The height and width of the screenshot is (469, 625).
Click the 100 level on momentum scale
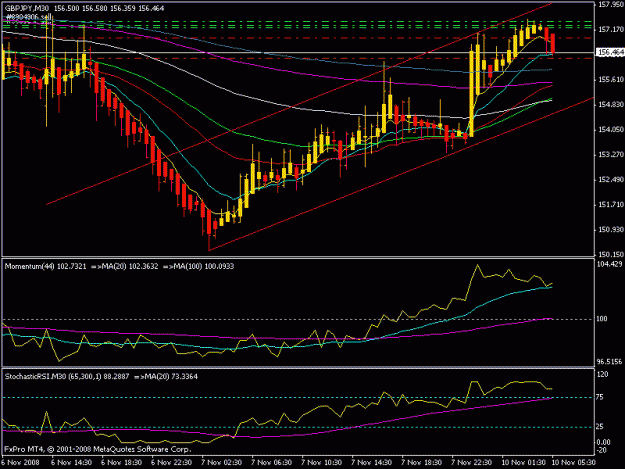pos(602,319)
